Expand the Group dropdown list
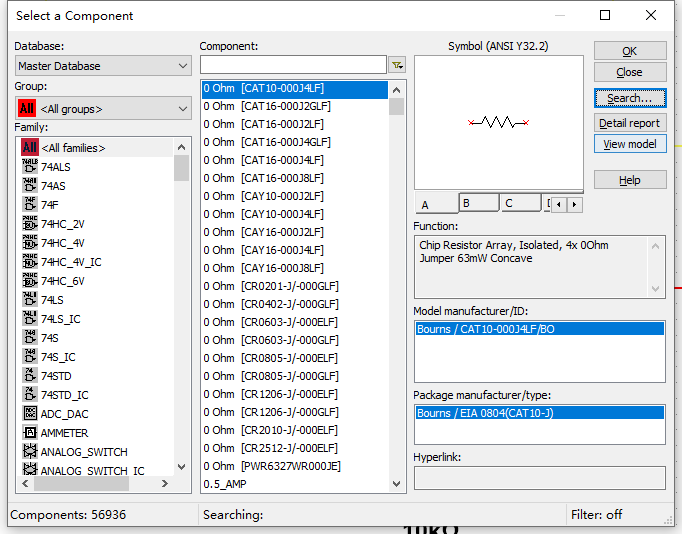 (103, 108)
